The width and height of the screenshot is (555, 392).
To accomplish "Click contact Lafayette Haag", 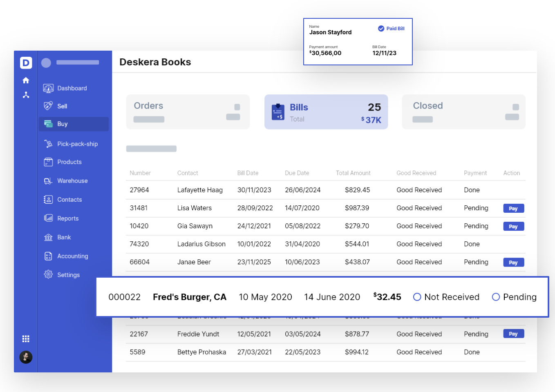I will pos(200,190).
